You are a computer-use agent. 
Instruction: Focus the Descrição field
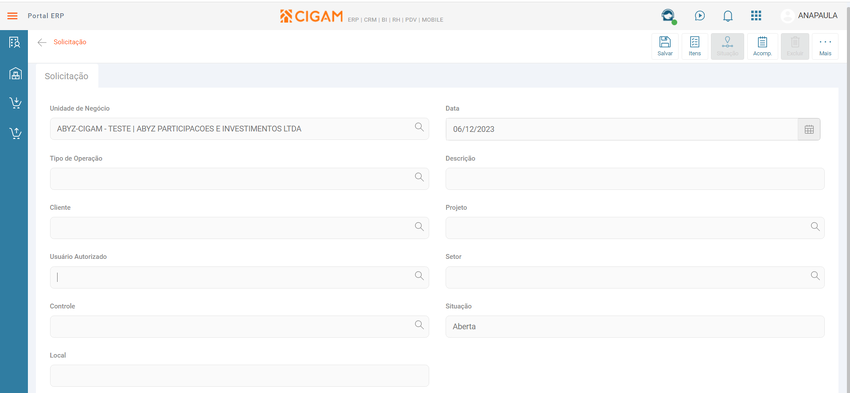(635, 178)
